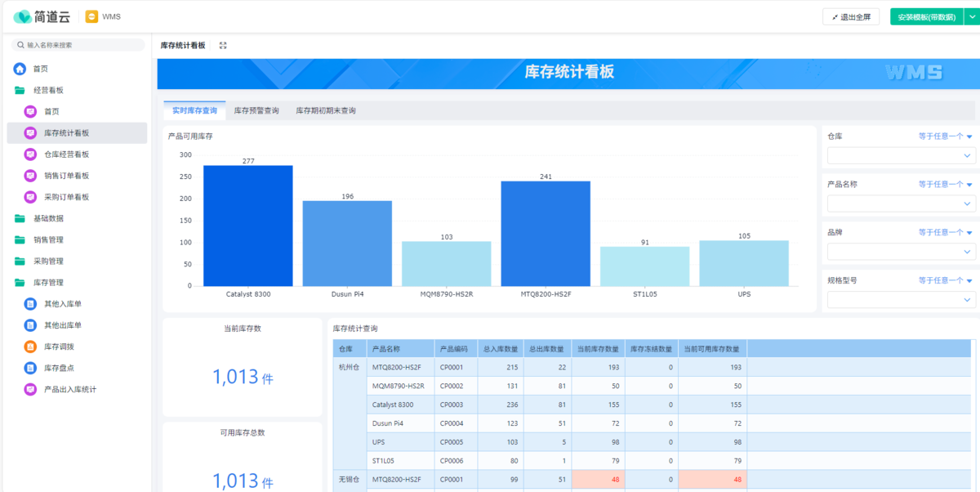The height and width of the screenshot is (492, 980).
Task: Expand the 销售管理 folder
Action: pyautogui.click(x=20, y=239)
